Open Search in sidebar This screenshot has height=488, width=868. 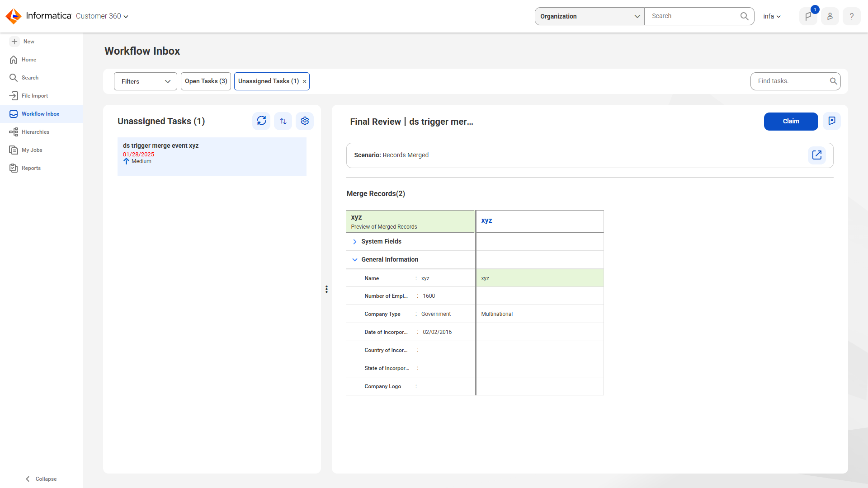42,78
